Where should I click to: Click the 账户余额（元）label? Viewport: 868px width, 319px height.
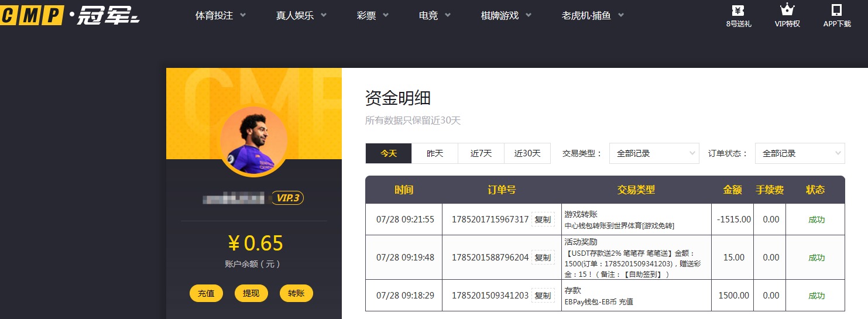point(254,264)
